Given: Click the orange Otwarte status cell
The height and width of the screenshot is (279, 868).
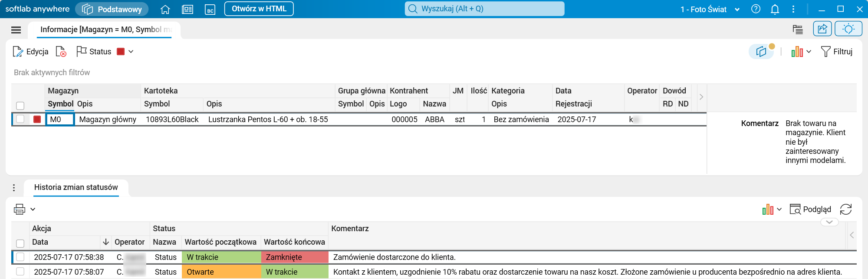Looking at the screenshot, I should (x=221, y=272).
